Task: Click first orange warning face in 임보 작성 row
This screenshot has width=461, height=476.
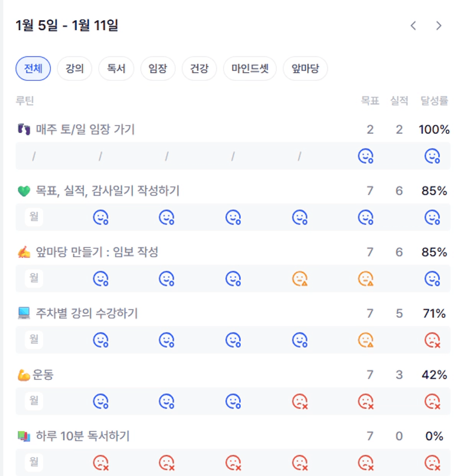Action: [x=300, y=278]
